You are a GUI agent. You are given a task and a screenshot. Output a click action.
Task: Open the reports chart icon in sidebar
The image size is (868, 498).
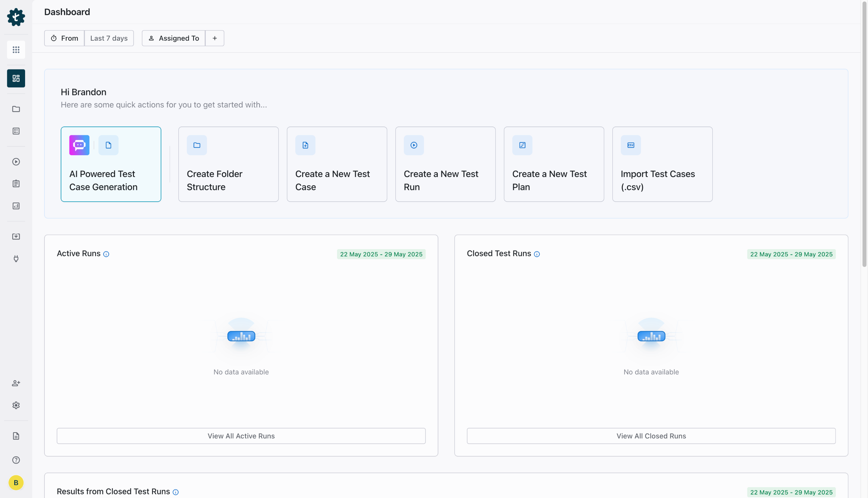(16, 206)
